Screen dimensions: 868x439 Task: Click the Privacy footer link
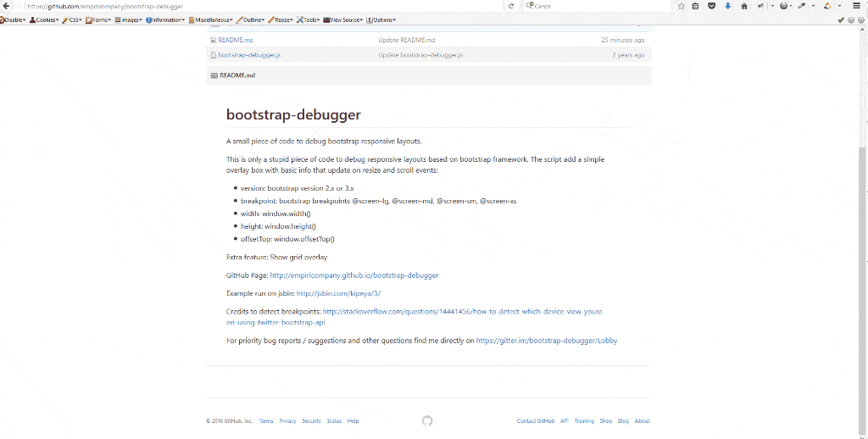[288, 420]
